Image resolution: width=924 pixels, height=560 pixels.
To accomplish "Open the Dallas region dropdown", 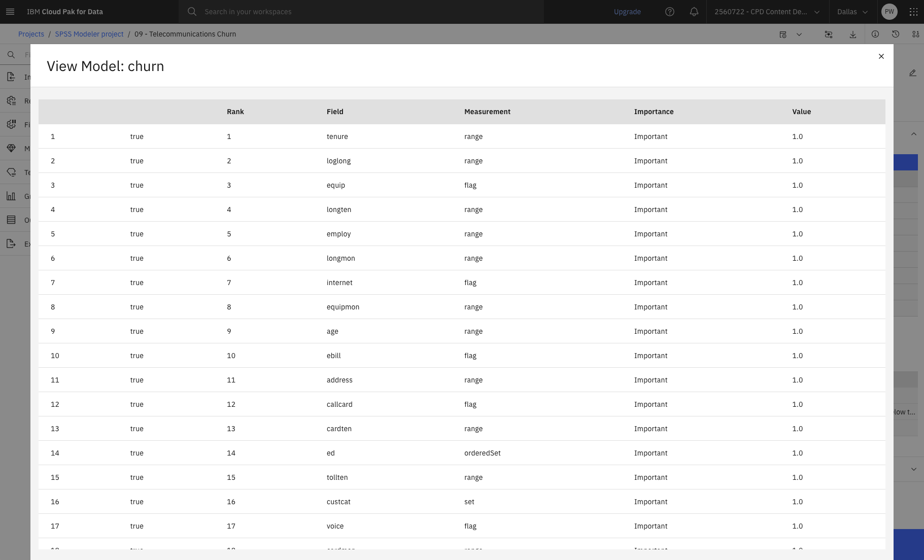I will tap(852, 12).
